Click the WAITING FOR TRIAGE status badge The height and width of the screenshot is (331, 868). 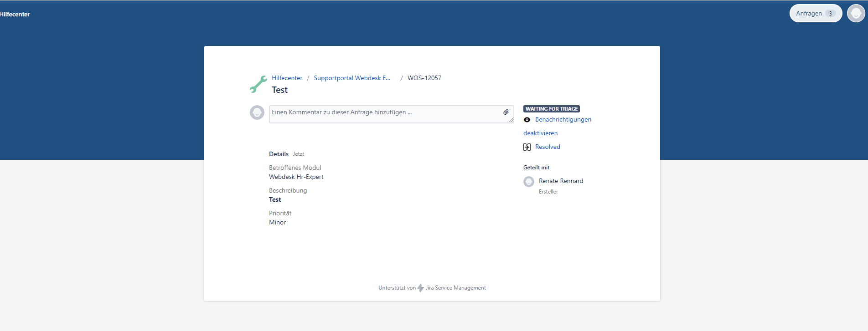coord(551,109)
